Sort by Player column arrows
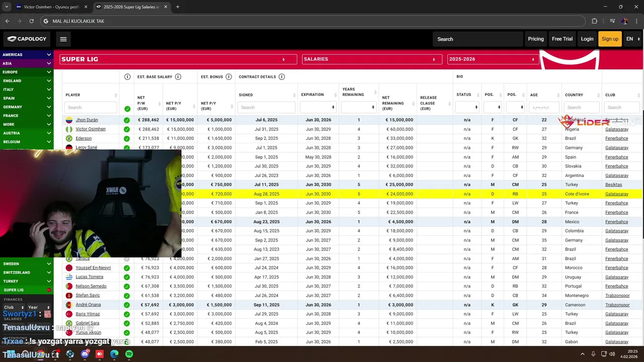This screenshot has width=644, height=362. (x=116, y=95)
